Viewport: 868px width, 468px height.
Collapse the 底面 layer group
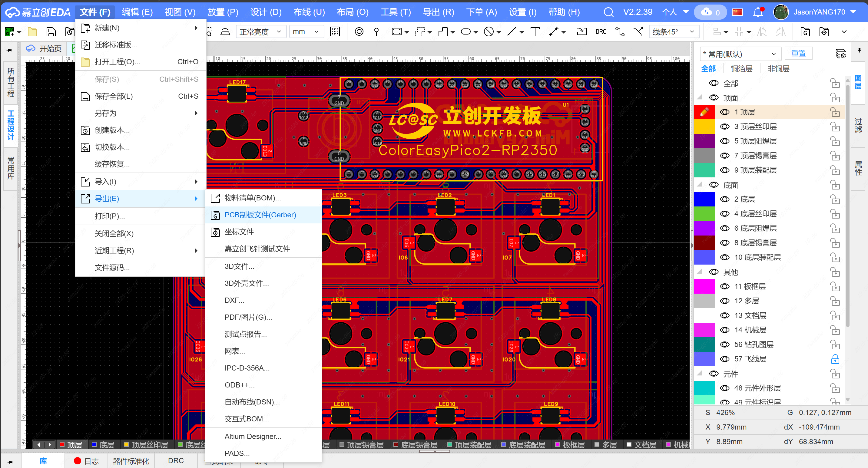[700, 185]
